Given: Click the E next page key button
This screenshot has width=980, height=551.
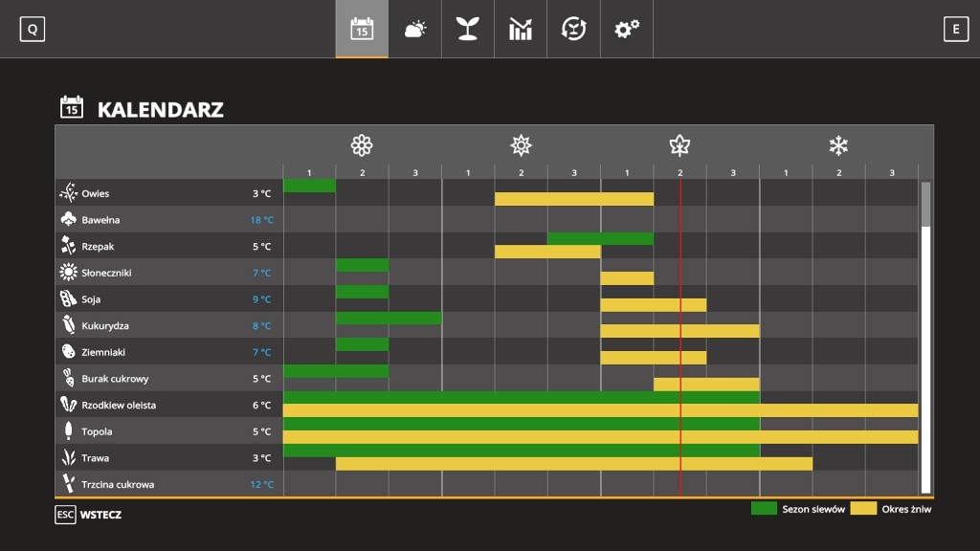Looking at the screenshot, I should [x=956, y=30].
